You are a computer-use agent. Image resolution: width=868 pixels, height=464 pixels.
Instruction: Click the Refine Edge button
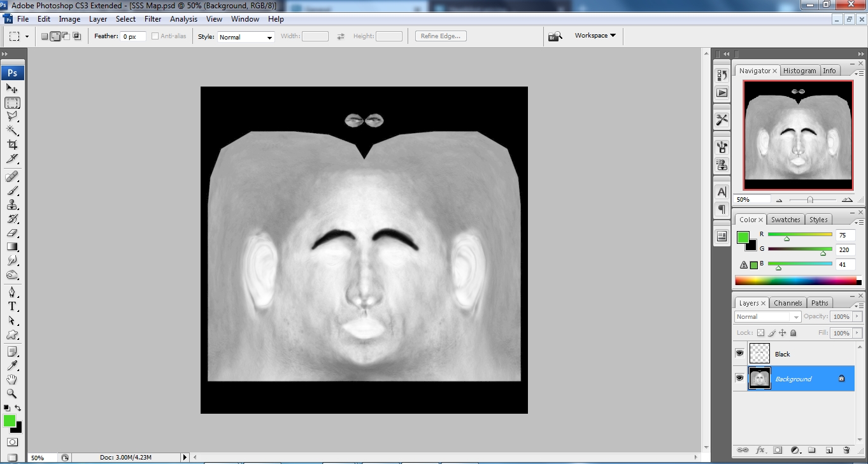(441, 36)
